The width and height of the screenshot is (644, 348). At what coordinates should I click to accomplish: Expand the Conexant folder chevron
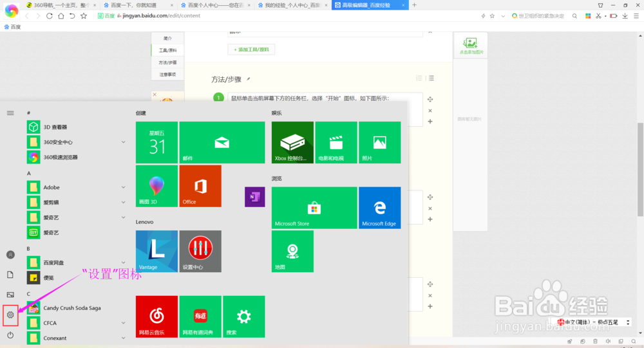tap(123, 338)
